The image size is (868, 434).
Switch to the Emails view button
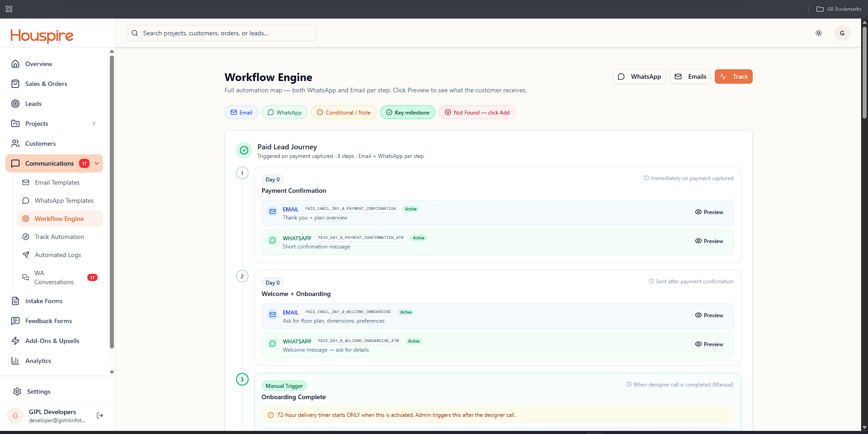[x=690, y=76]
